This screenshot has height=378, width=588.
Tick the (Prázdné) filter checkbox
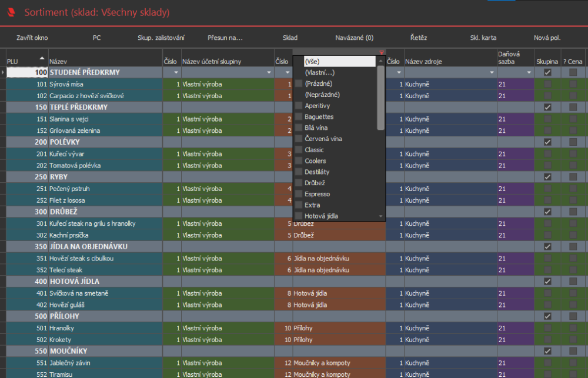tap(299, 83)
